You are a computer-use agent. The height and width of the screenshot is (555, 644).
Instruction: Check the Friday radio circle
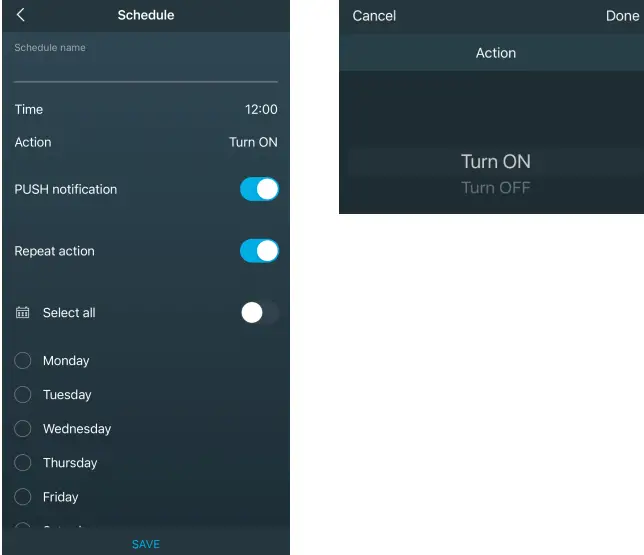(x=23, y=497)
